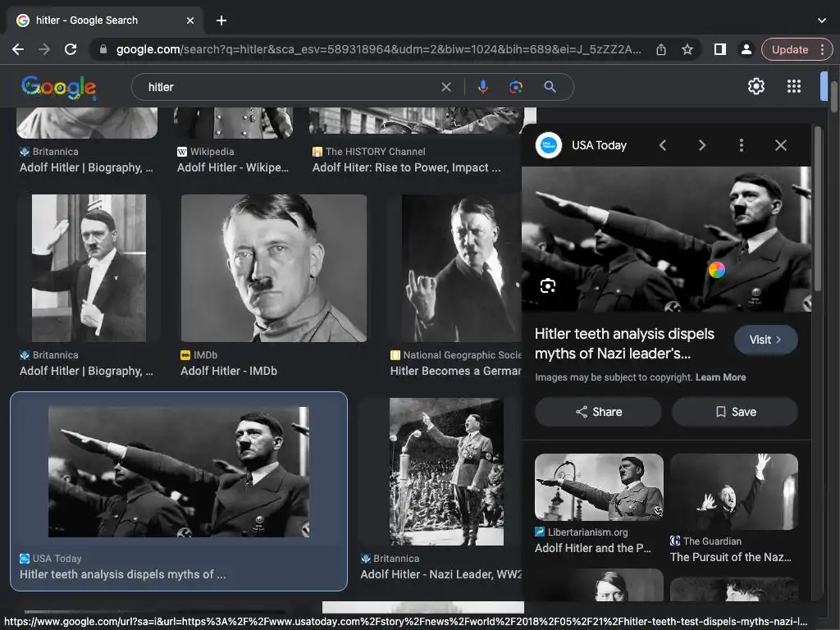Go back to the previous page
The height and width of the screenshot is (630, 840).
point(18,49)
